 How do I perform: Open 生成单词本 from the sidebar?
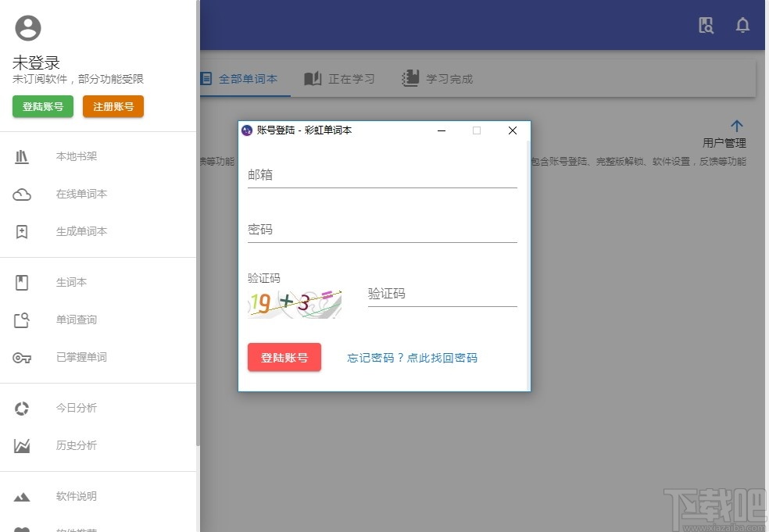(x=81, y=231)
